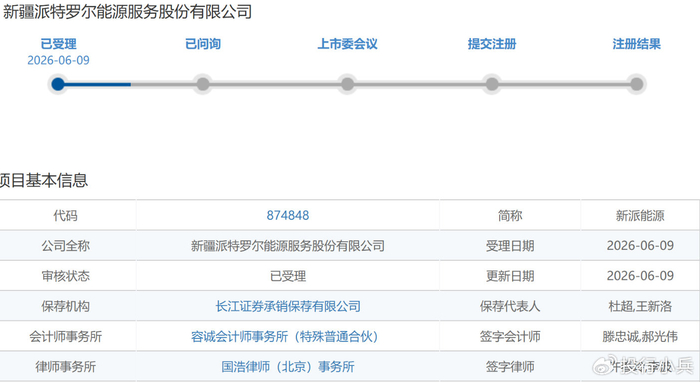Click the 受理日期 value 2026-06-09
This screenshot has width=700, height=382.
click(x=640, y=246)
